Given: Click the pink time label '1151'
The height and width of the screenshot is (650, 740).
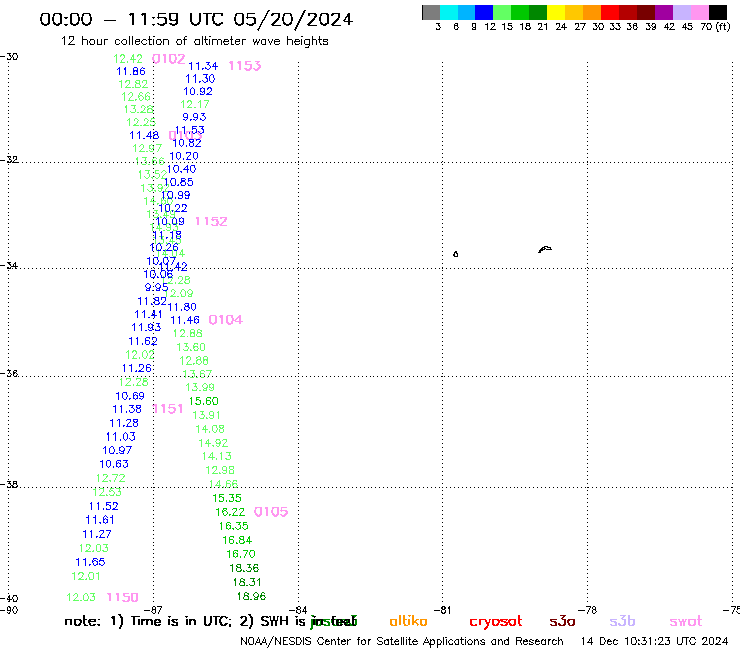Looking at the screenshot, I should [x=168, y=409].
